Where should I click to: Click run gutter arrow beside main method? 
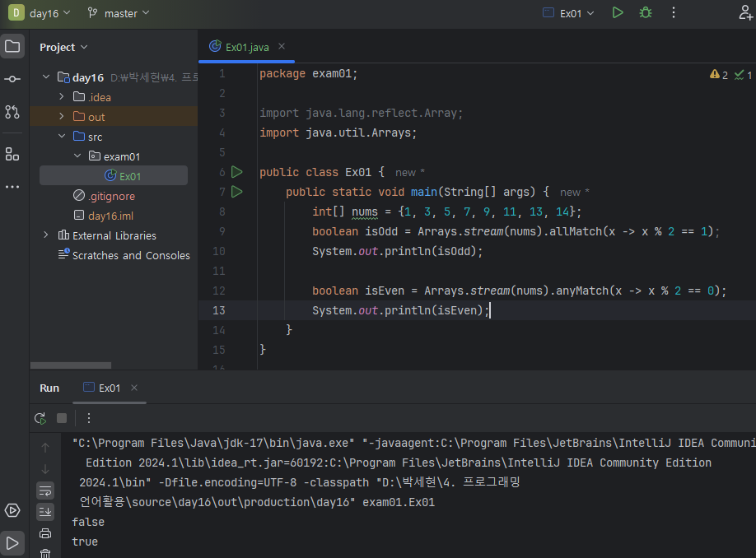point(237,192)
